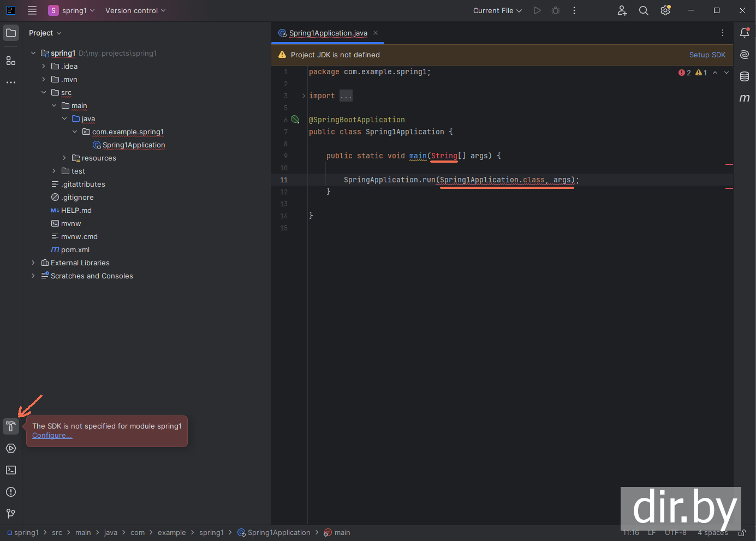Close the Spring1Application.java tab

[376, 33]
